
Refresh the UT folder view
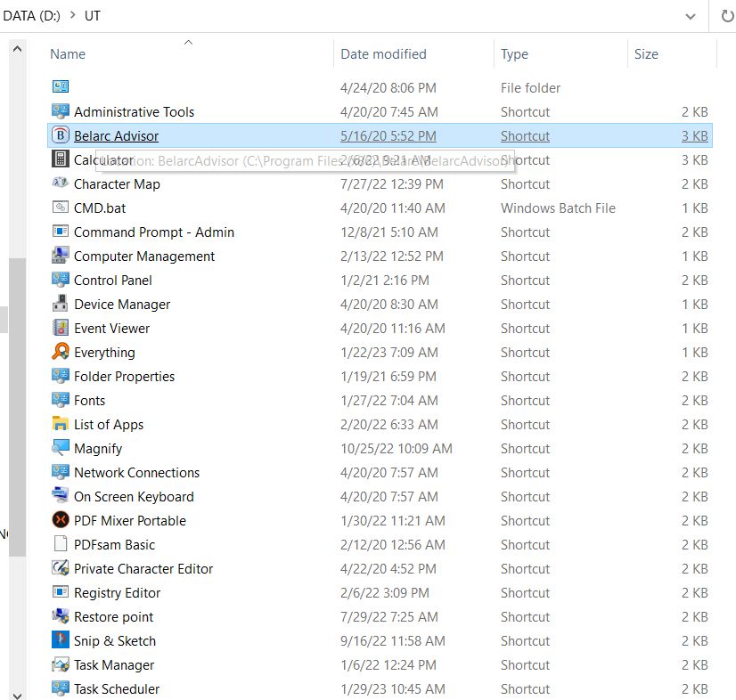click(x=726, y=16)
